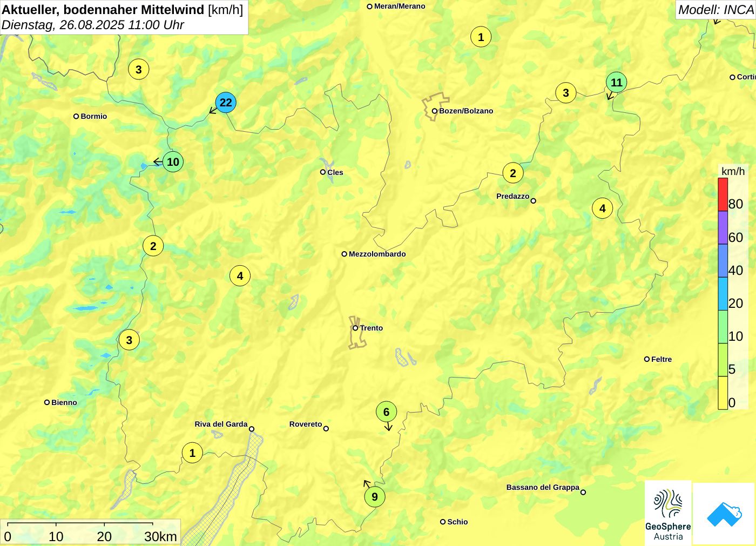756x546 pixels.
Task: Click the 1 km/h marker left of Riva del Garda
Action: point(192,453)
